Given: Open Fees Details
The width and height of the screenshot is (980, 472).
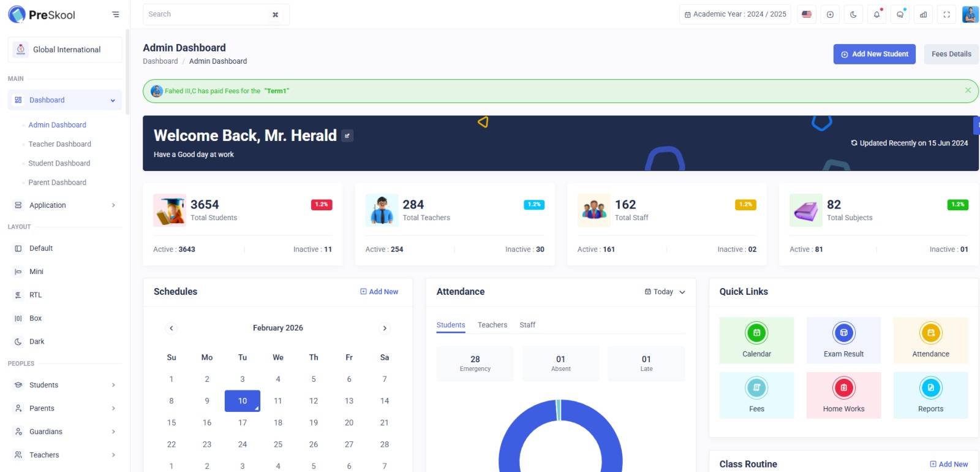Looking at the screenshot, I should pyautogui.click(x=951, y=54).
